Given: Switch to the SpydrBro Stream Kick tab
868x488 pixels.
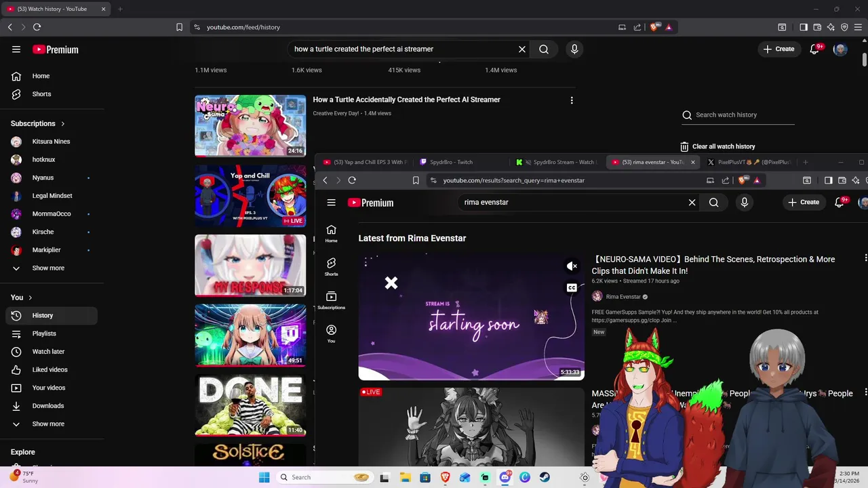Looking at the screenshot, I should pos(557,162).
